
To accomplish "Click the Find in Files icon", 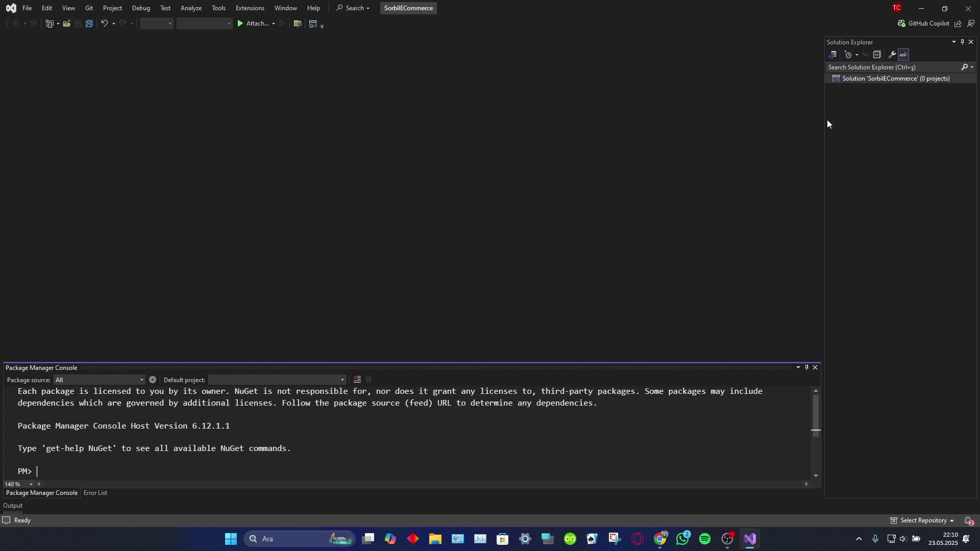I will [x=298, y=23].
